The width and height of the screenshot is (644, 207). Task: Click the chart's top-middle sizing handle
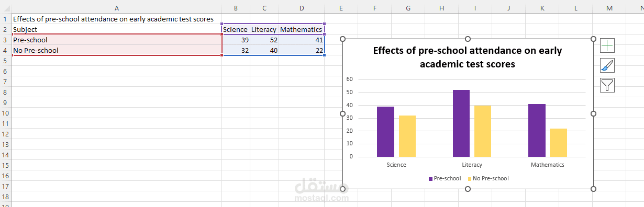click(468, 39)
